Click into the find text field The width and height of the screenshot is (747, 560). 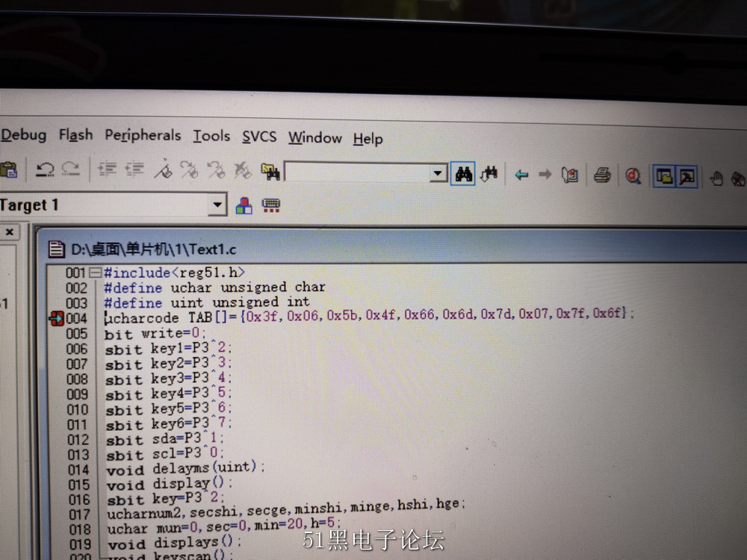click(357, 172)
